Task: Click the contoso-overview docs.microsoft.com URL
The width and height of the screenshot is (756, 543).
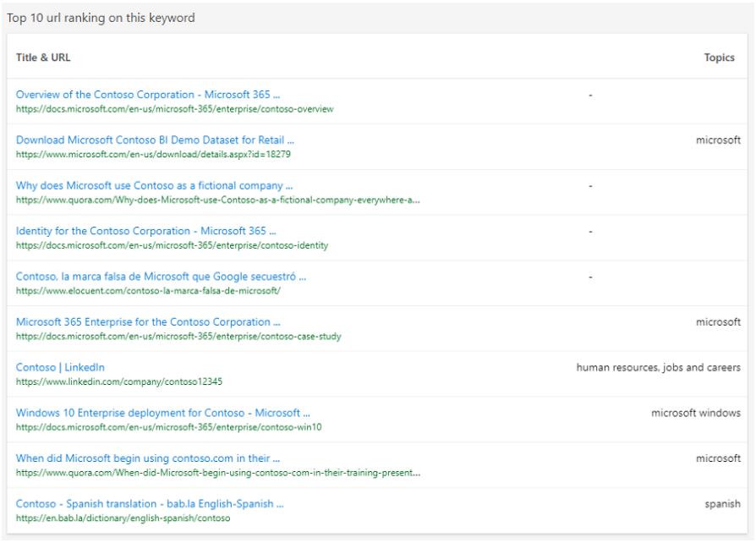Action: (x=174, y=109)
